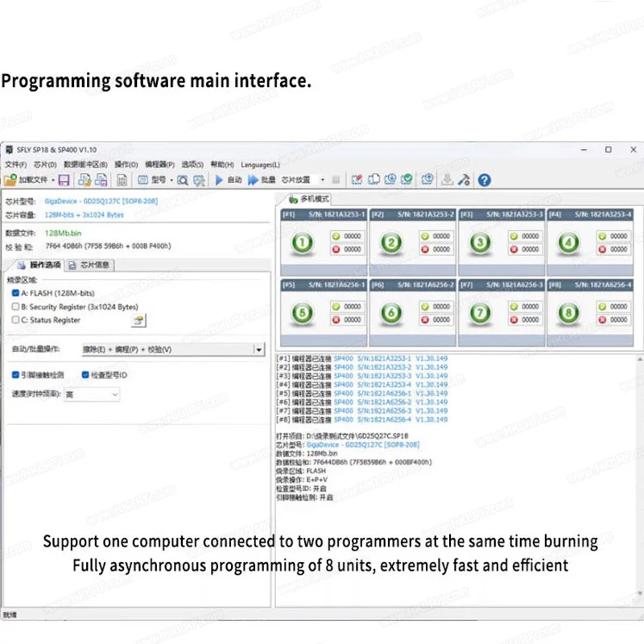Switch to the 操作选项 operation options tab

[x=39, y=265]
